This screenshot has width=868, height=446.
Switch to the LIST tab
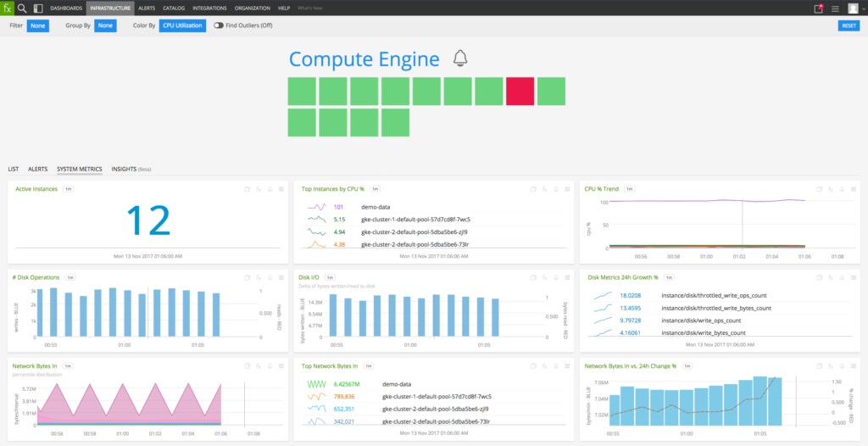coord(14,169)
